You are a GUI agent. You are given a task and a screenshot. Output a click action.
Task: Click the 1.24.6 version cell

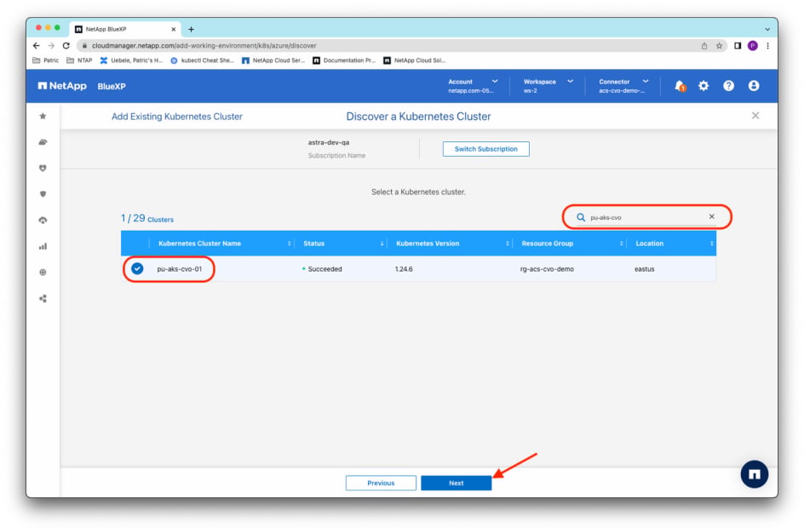click(x=404, y=269)
